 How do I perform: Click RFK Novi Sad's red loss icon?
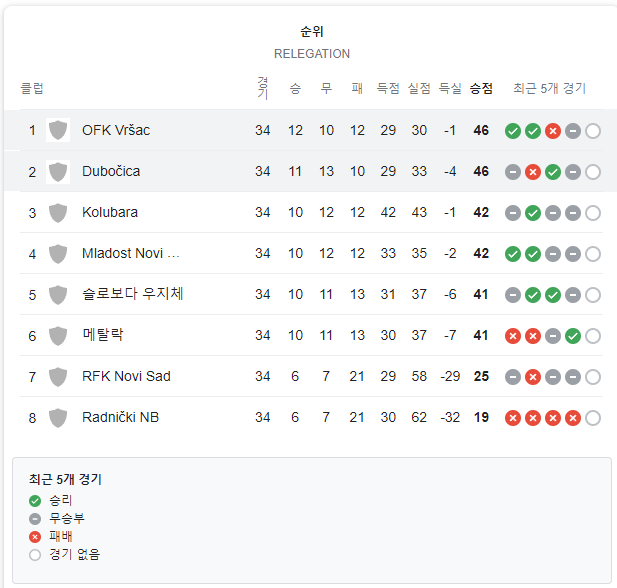click(x=533, y=377)
